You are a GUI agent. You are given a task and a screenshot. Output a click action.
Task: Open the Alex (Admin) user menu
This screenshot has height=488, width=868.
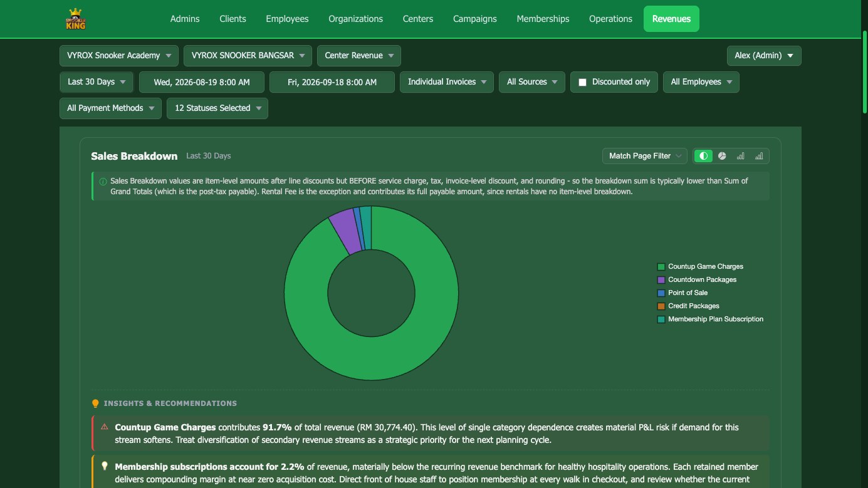(x=764, y=56)
